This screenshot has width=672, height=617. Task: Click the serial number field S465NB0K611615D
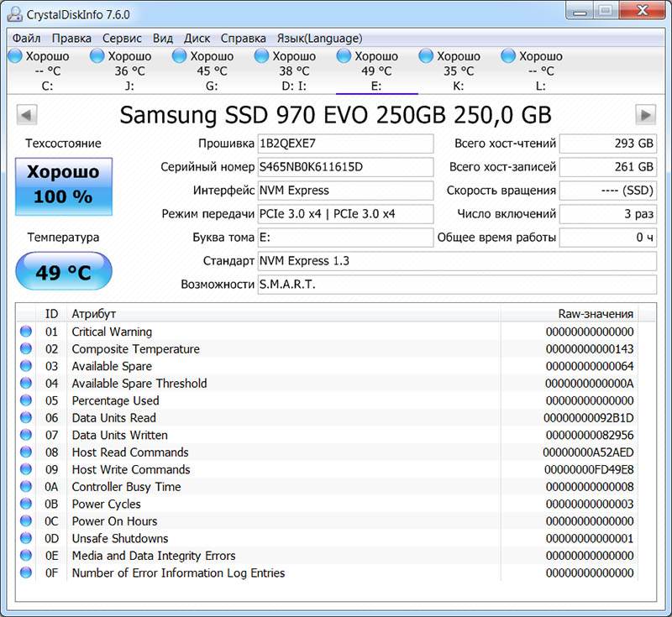click(345, 167)
